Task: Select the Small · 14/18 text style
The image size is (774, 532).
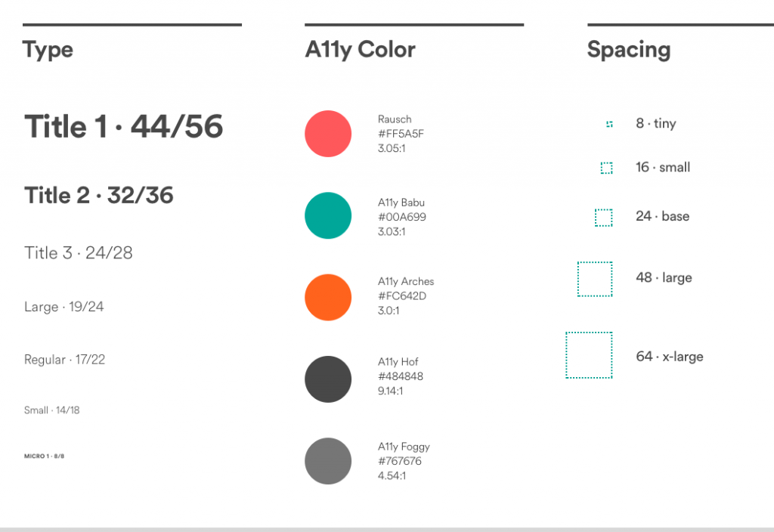Action: (x=52, y=410)
